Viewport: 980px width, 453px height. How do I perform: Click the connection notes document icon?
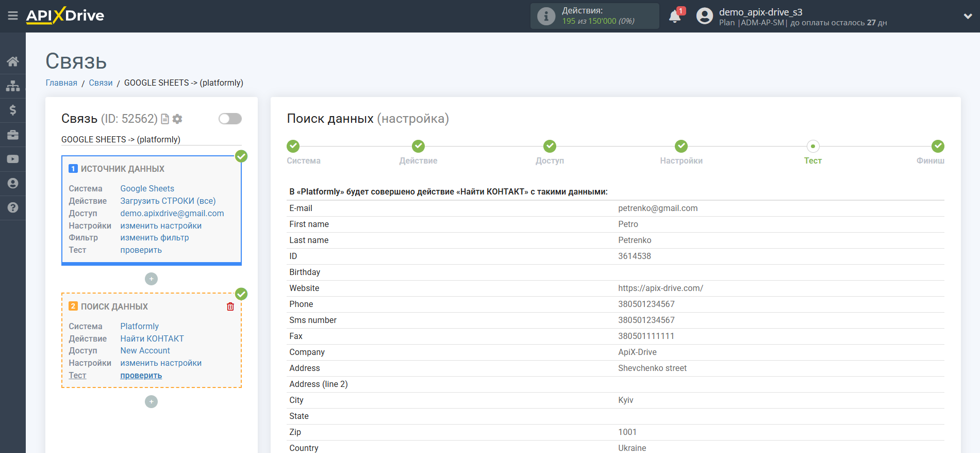tap(165, 119)
